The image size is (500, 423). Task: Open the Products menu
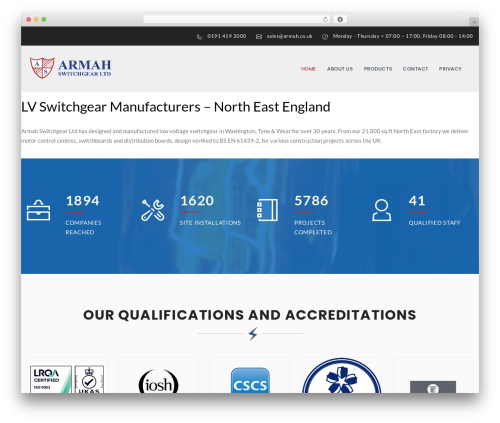(378, 69)
